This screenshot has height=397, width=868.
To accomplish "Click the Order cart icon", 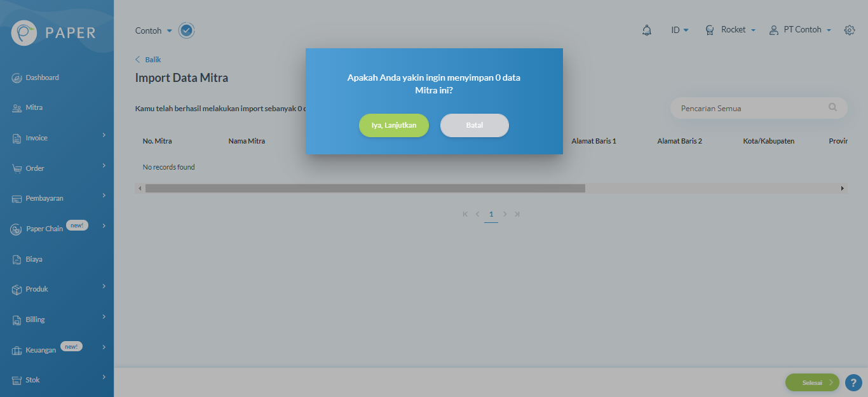I will (17, 168).
